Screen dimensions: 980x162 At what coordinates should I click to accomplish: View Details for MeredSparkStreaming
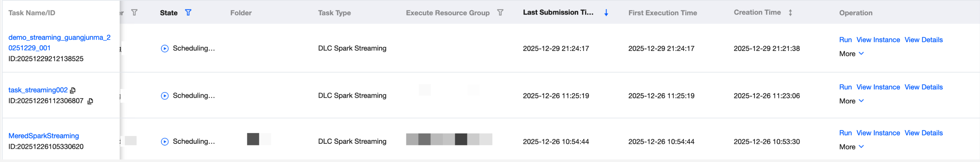pyautogui.click(x=923, y=133)
